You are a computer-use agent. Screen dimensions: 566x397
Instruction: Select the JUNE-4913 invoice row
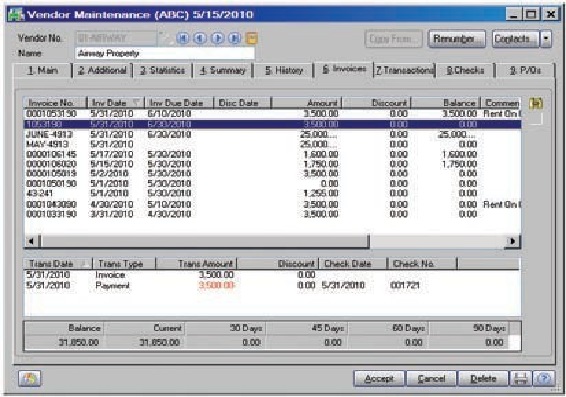273,135
